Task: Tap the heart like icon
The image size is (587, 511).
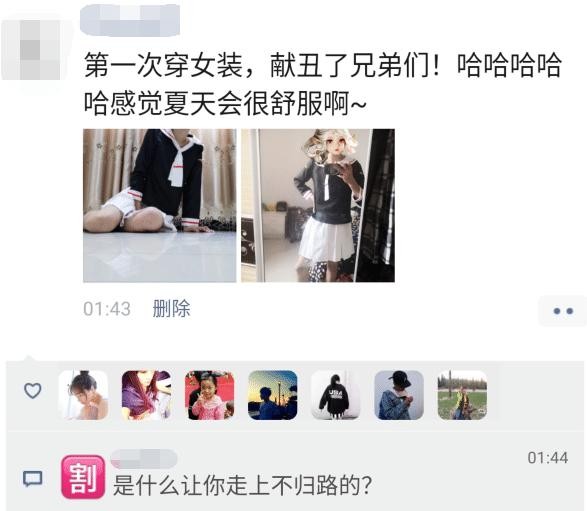Action: click(33, 391)
